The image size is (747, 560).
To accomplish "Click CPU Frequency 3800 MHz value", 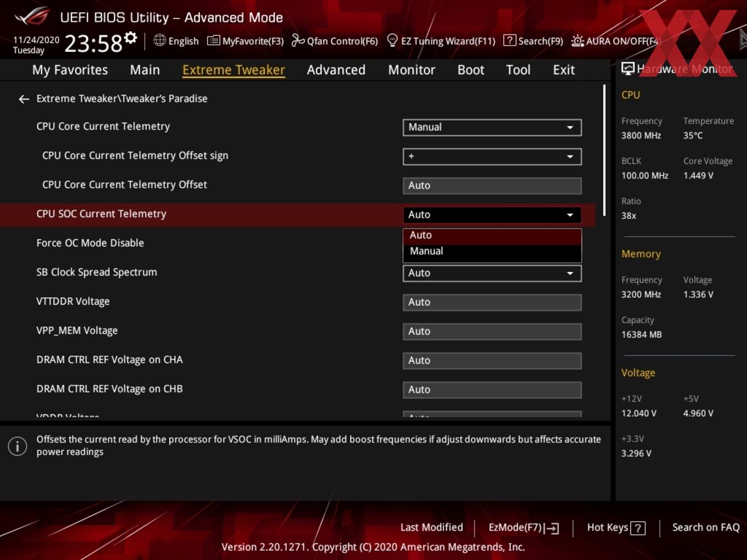I will click(641, 135).
